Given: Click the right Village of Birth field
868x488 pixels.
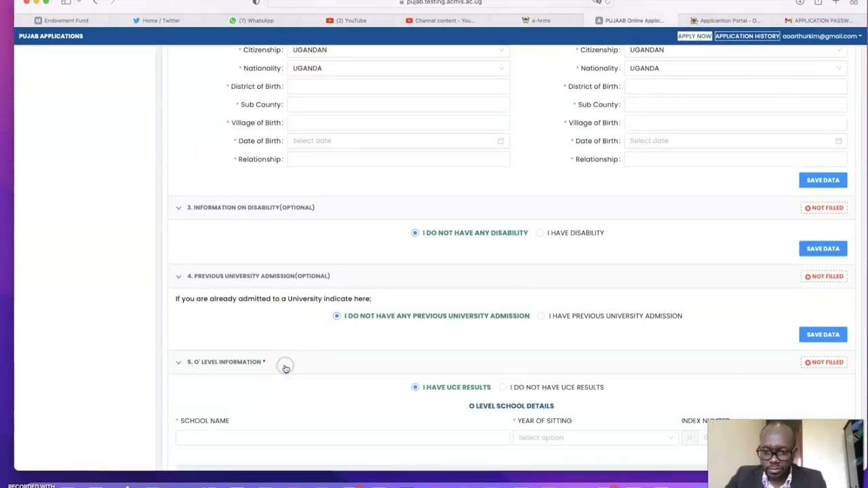Looking at the screenshot, I should pos(736,123).
